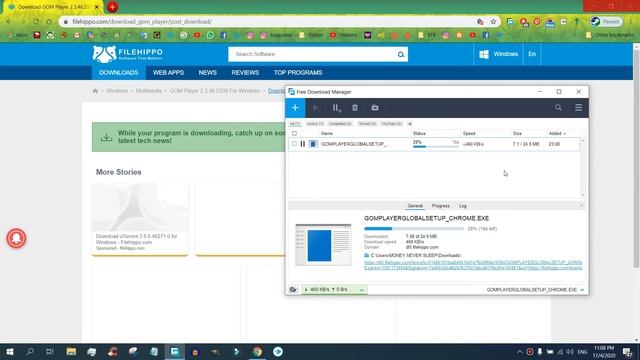Select the All downloads filter tab
The image size is (640, 360).
295,124
